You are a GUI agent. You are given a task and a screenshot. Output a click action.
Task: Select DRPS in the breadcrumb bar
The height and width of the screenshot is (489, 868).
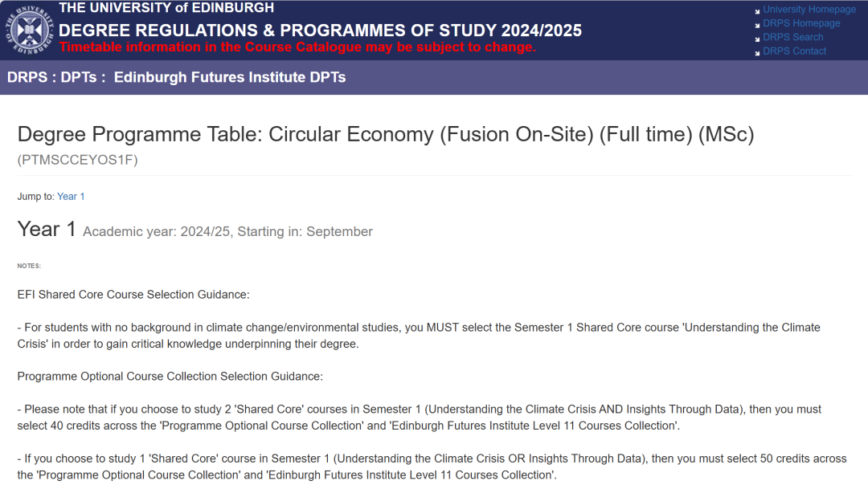27,78
